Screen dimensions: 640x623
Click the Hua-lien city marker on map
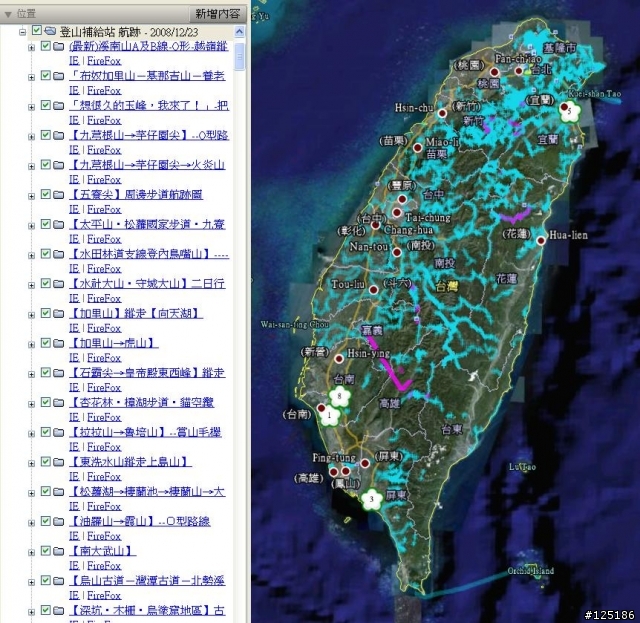pos(541,240)
